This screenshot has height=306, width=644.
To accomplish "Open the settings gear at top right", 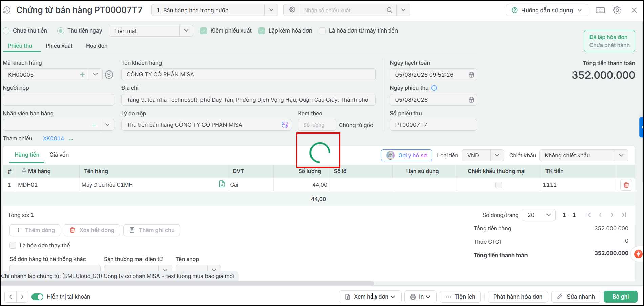I will [617, 10].
